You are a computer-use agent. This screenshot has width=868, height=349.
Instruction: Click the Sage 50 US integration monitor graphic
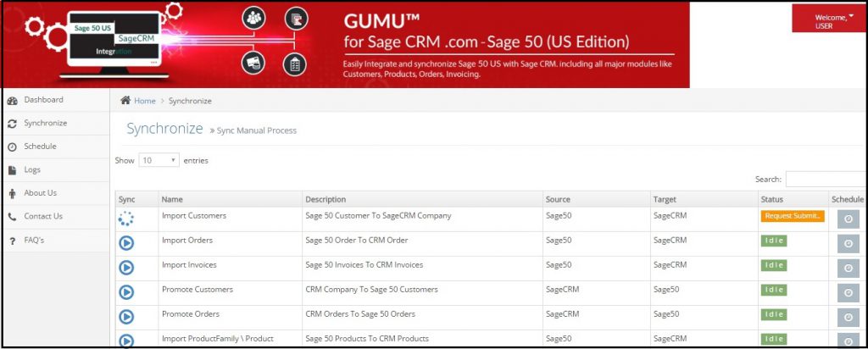(x=114, y=44)
